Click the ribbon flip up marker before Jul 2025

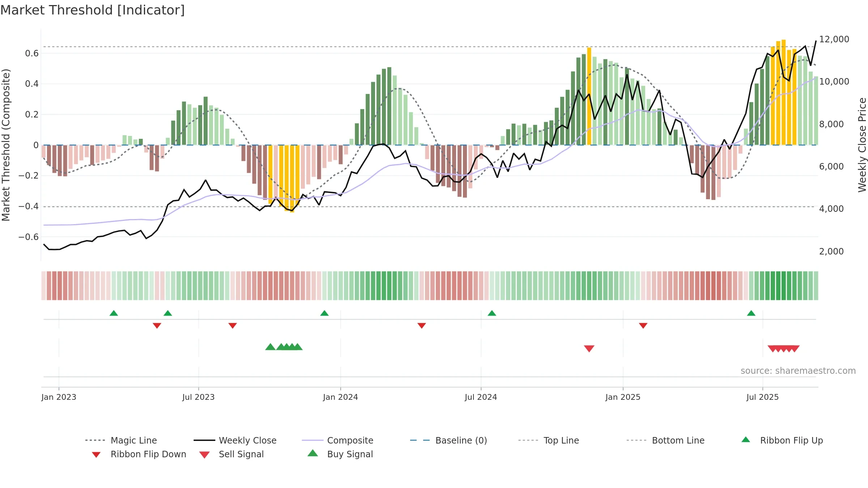[751, 313]
